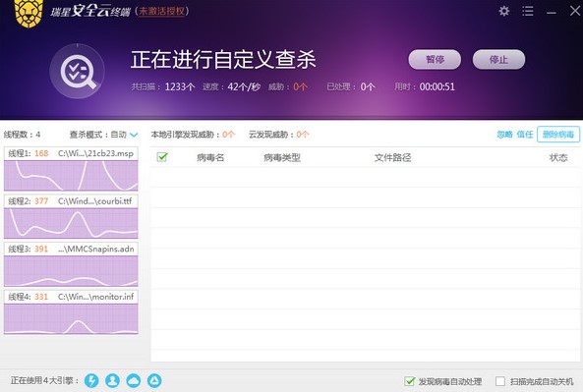
Task: Pause the scan with 暂停 button
Action: [435, 60]
